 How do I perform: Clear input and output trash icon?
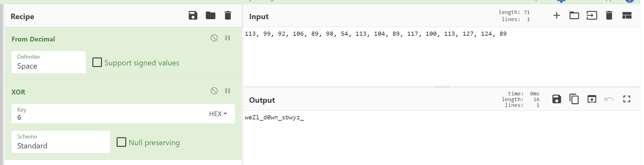[x=609, y=15]
